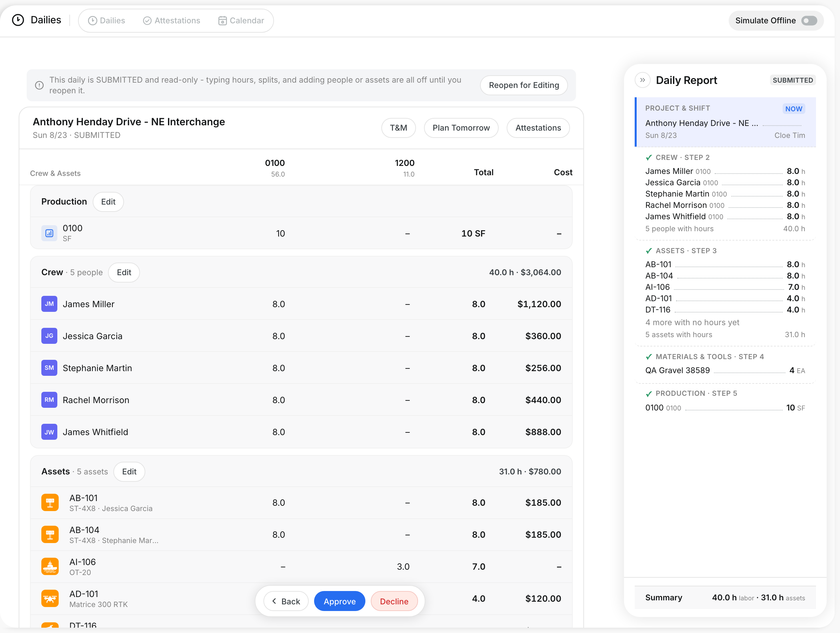Screen dimensions: 840x633
Task: Click the AI-106 boat asset icon
Action: tap(50, 567)
